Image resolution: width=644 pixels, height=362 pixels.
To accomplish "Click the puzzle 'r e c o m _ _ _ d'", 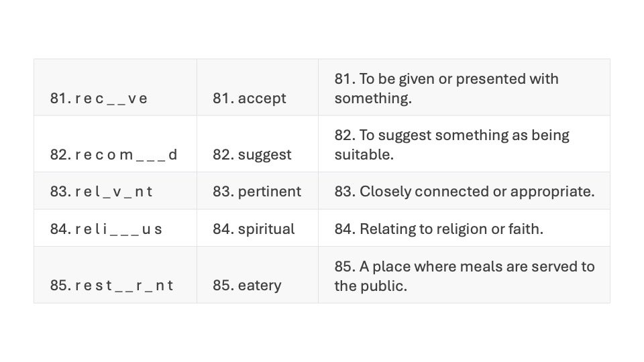I will tap(126, 155).
